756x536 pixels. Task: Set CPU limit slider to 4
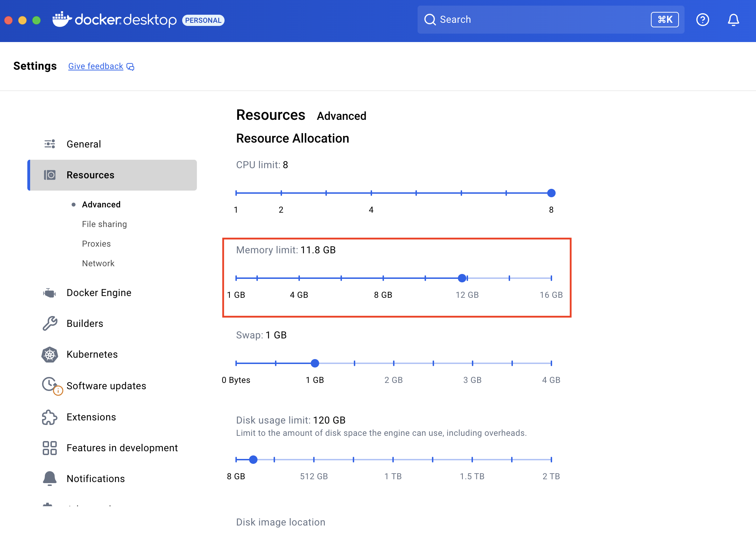point(371,193)
